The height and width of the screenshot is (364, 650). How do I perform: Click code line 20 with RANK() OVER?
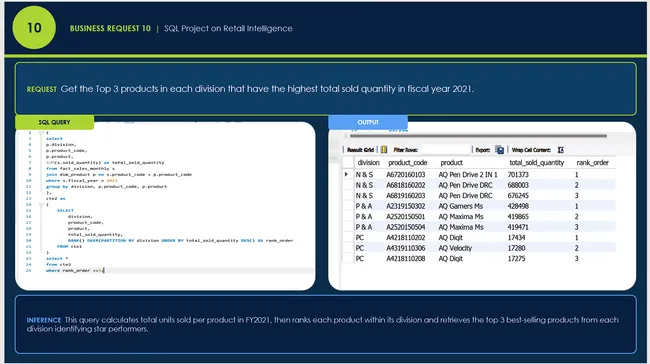(180, 240)
